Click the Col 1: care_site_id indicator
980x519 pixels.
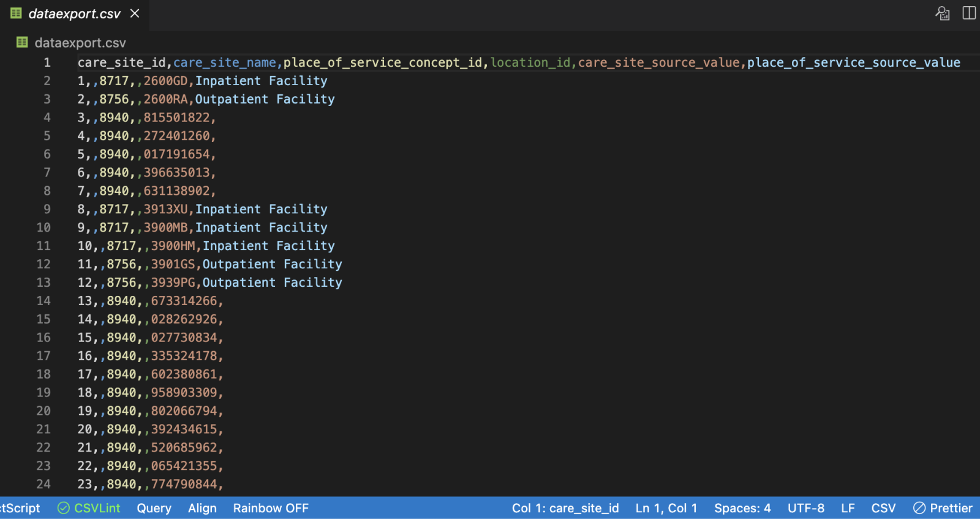click(565, 508)
